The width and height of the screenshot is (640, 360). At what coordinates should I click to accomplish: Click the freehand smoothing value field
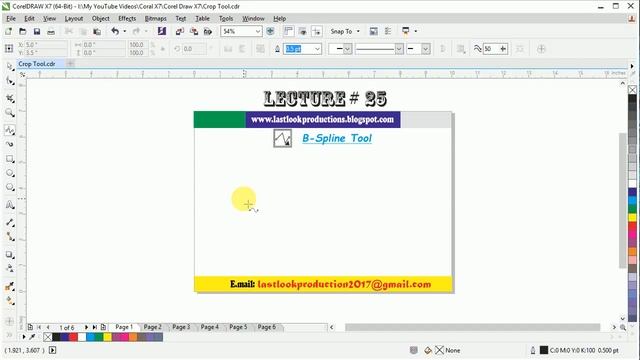coord(491,49)
